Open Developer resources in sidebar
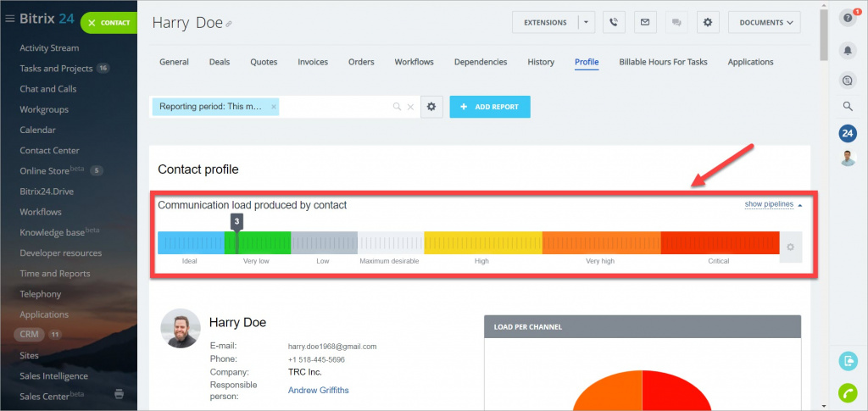This screenshot has height=411, width=868. 61,253
